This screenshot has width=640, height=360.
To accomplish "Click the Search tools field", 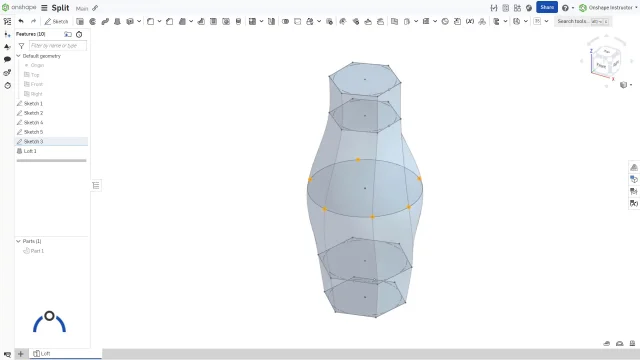I will point(582,21).
